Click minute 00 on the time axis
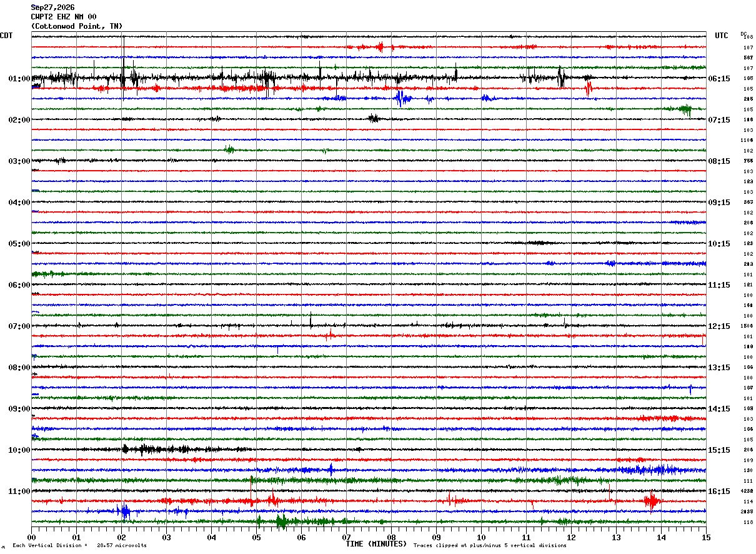Image resolution: width=756 pixels, height=554 pixels. 32,537
